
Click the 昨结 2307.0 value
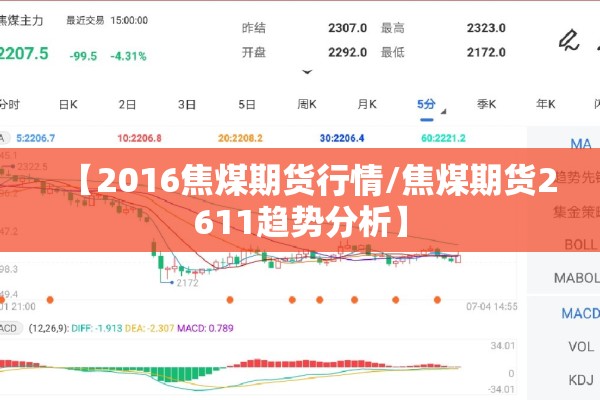pos(347,28)
